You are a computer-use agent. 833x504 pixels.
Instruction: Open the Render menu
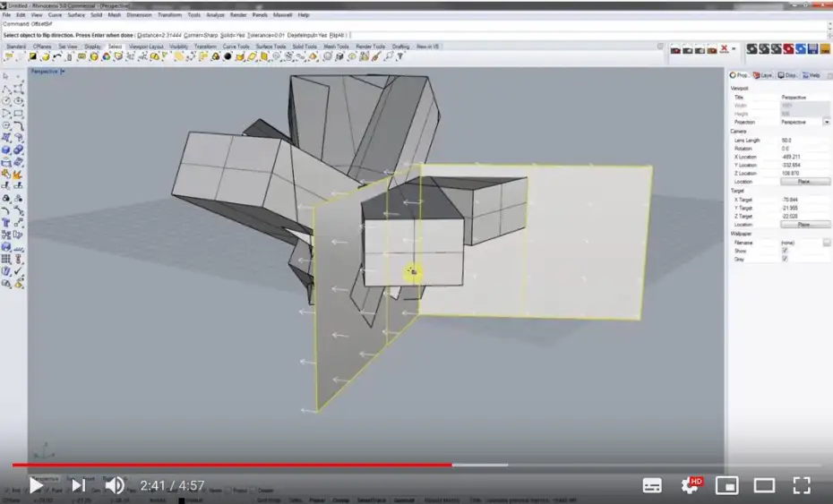[x=238, y=15]
